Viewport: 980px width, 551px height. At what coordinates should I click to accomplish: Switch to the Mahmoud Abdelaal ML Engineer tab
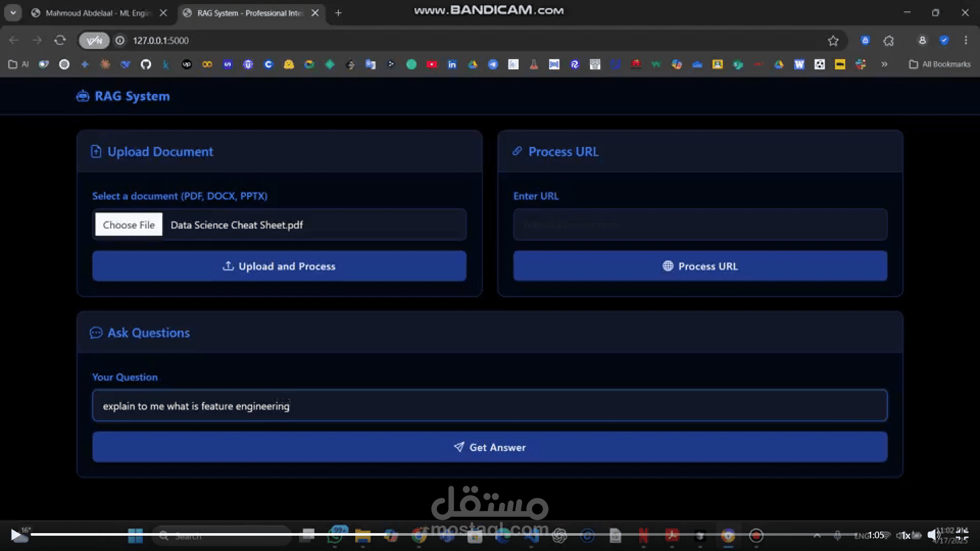point(99,13)
